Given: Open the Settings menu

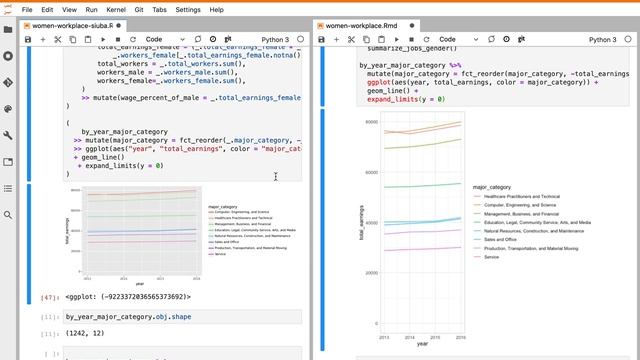Looking at the screenshot, I should tap(188, 9).
